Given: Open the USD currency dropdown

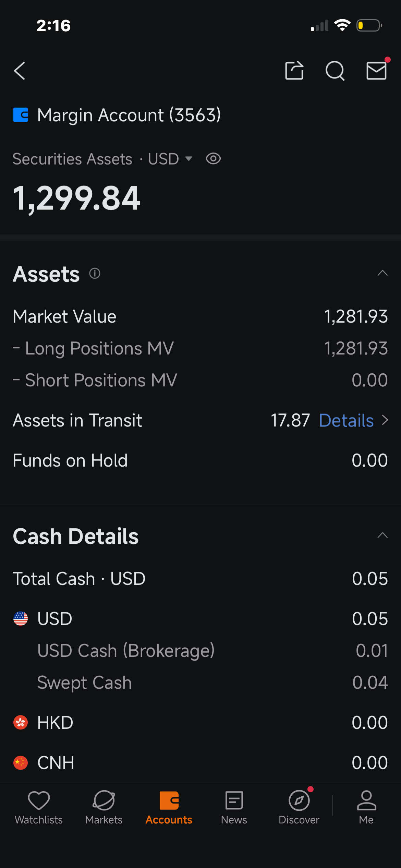Looking at the screenshot, I should coord(170,159).
